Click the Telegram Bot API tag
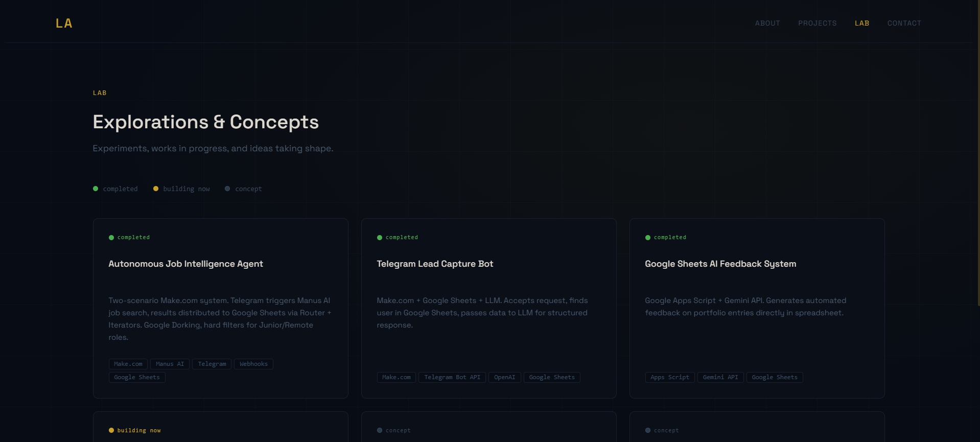 [x=452, y=377]
